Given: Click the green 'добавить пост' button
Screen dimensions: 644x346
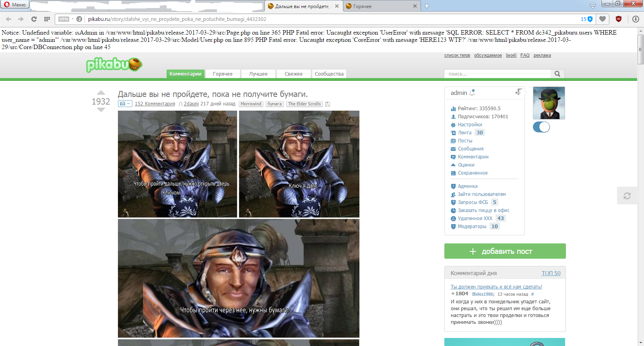Looking at the screenshot, I should [x=505, y=251].
